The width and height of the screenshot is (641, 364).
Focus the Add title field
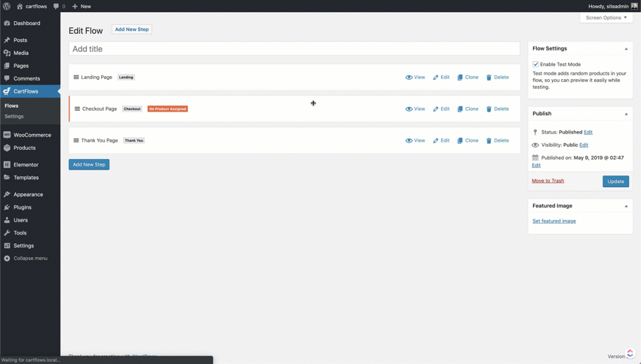(x=294, y=49)
